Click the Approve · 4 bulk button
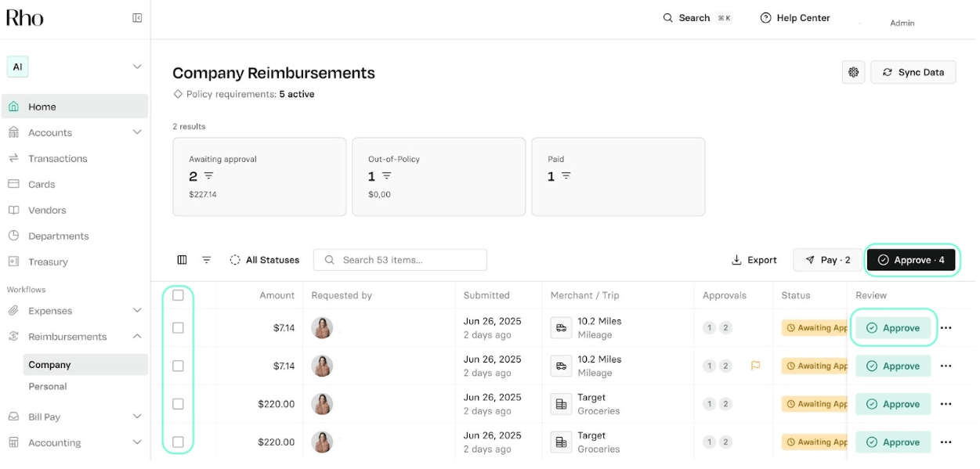 [911, 260]
